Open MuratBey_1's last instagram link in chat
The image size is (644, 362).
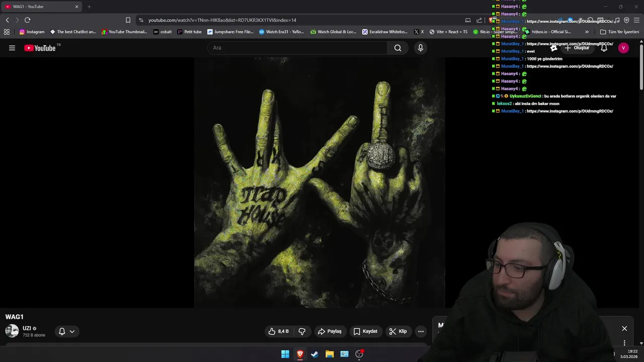tap(570, 111)
